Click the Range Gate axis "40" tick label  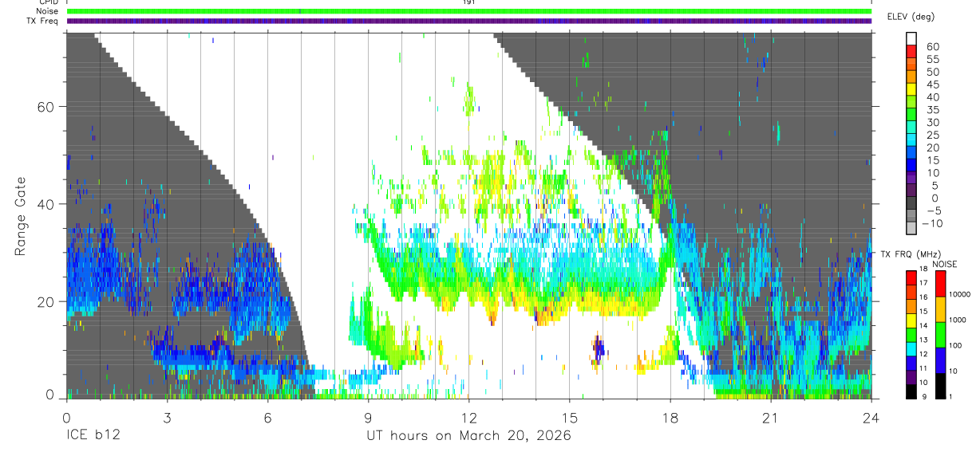pyautogui.click(x=46, y=204)
